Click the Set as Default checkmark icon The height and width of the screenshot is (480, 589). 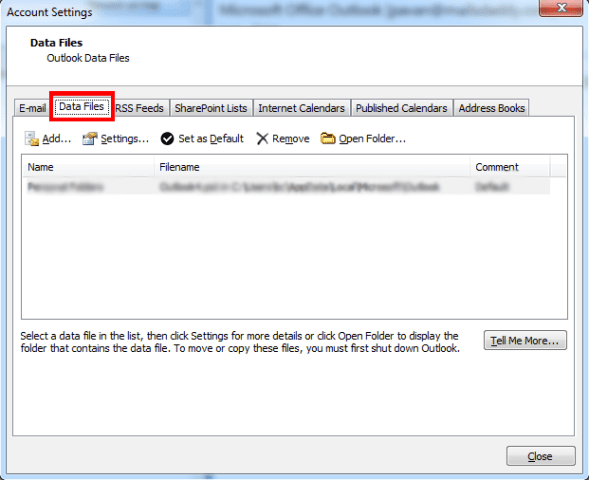167,139
